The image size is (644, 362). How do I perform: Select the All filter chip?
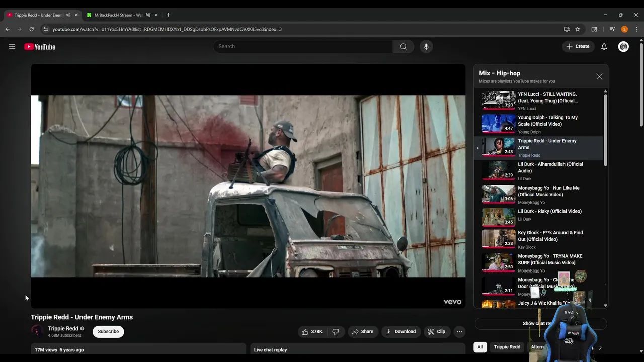tap(480, 347)
